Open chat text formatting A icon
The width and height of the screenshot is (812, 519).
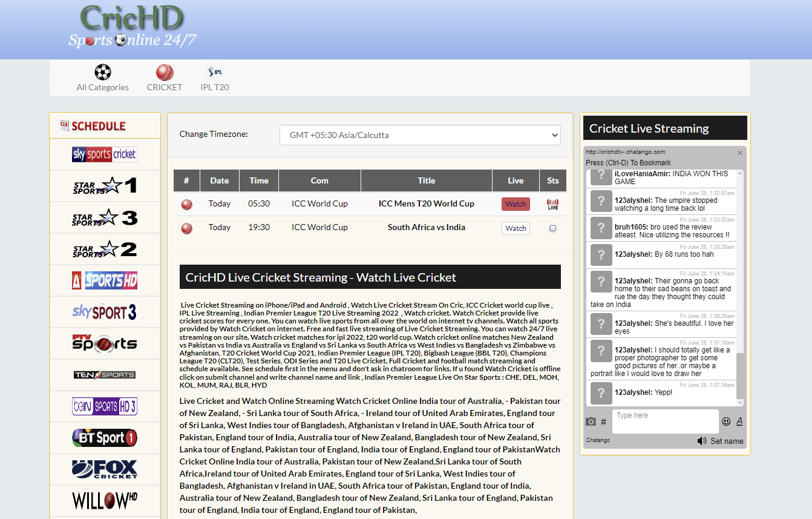[x=739, y=421]
